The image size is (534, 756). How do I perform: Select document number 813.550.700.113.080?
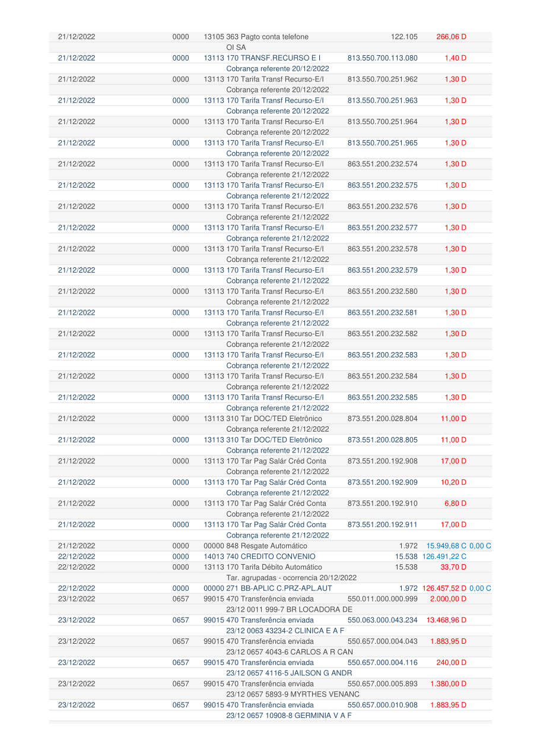click(x=382, y=58)
